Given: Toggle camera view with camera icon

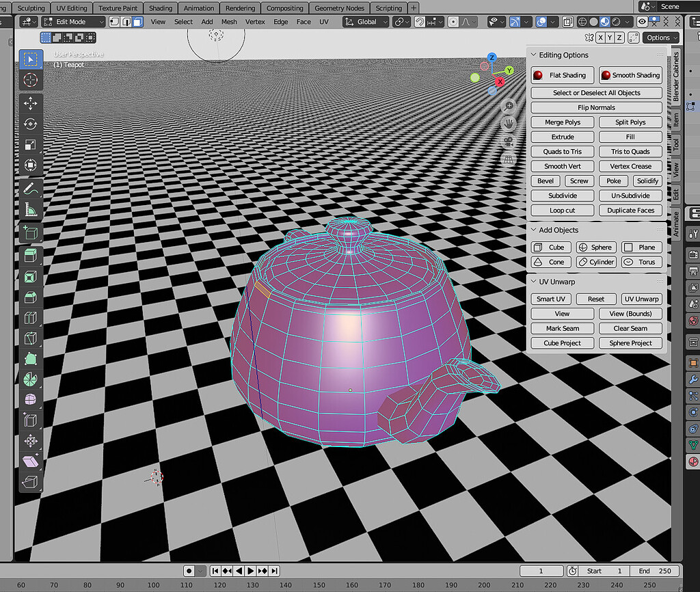Looking at the screenshot, I should pyautogui.click(x=509, y=142).
